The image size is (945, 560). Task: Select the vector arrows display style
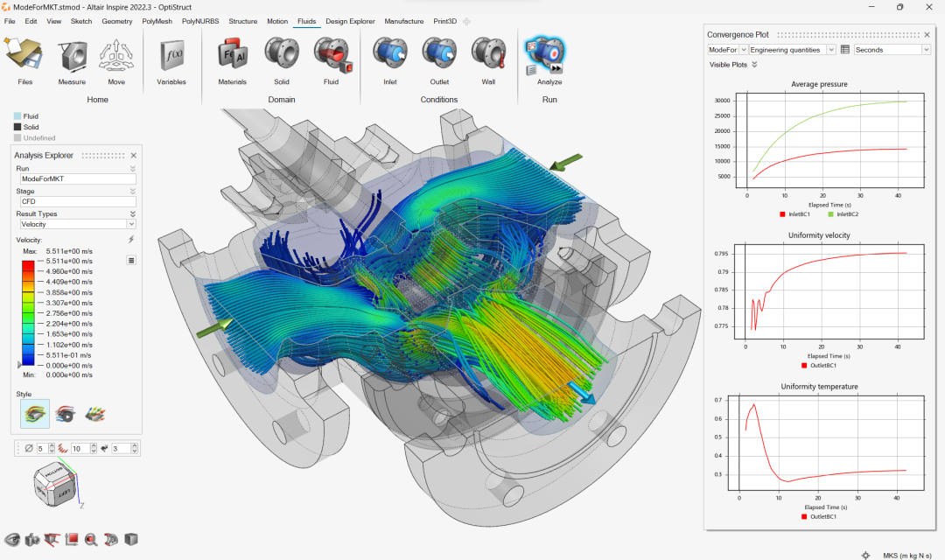point(94,414)
